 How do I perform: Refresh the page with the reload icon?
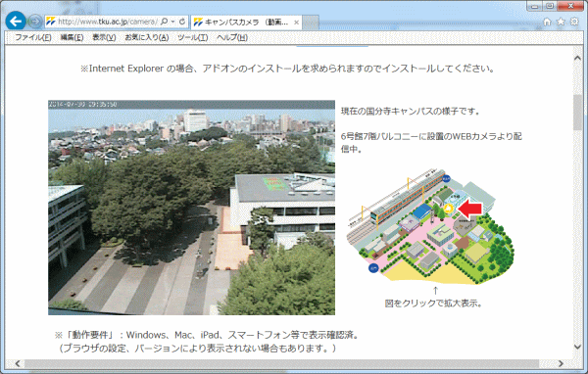pyautogui.click(x=182, y=22)
